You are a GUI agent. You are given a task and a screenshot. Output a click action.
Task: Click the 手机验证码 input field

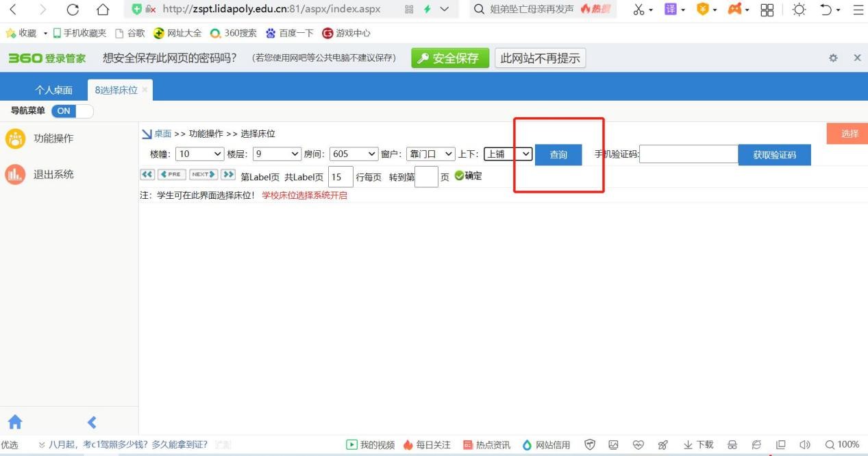[x=689, y=154]
